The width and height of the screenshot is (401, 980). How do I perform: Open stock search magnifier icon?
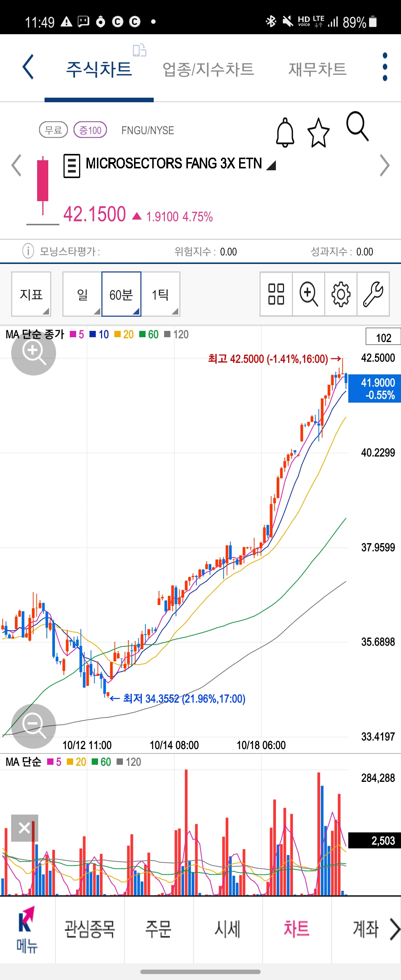coord(357,126)
